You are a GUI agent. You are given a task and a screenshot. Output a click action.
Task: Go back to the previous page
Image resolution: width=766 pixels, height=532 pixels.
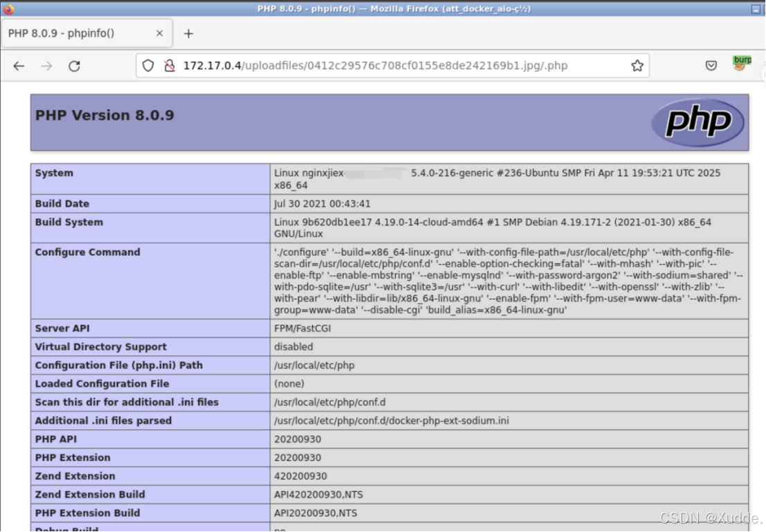click(19, 66)
